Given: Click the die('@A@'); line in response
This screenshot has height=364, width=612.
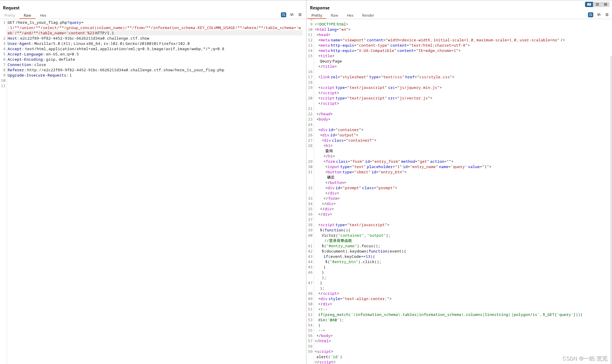Looking at the screenshot, I should 331,320.
